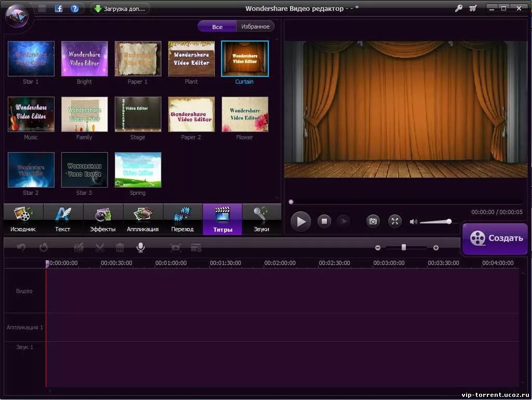Select the Spring title template
The width and height of the screenshot is (532, 400).
click(138, 170)
